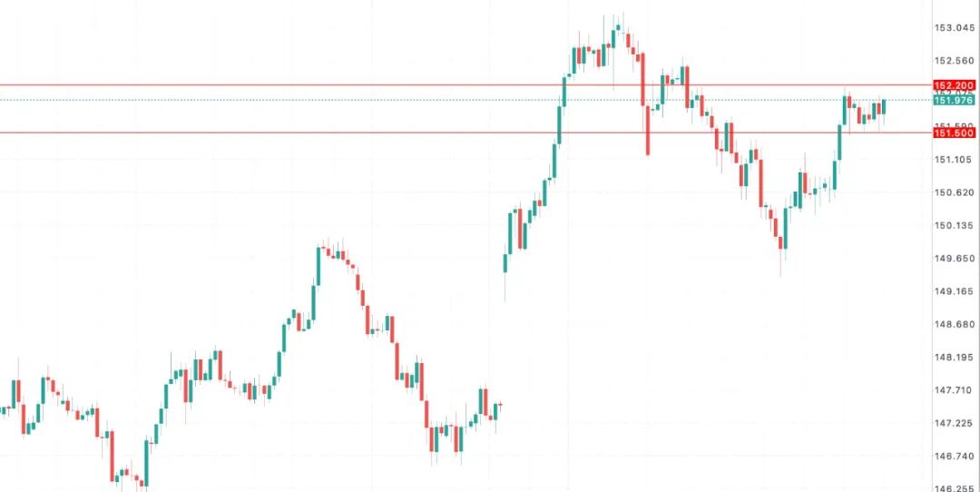Click the 147.225 price axis label

tap(954, 423)
